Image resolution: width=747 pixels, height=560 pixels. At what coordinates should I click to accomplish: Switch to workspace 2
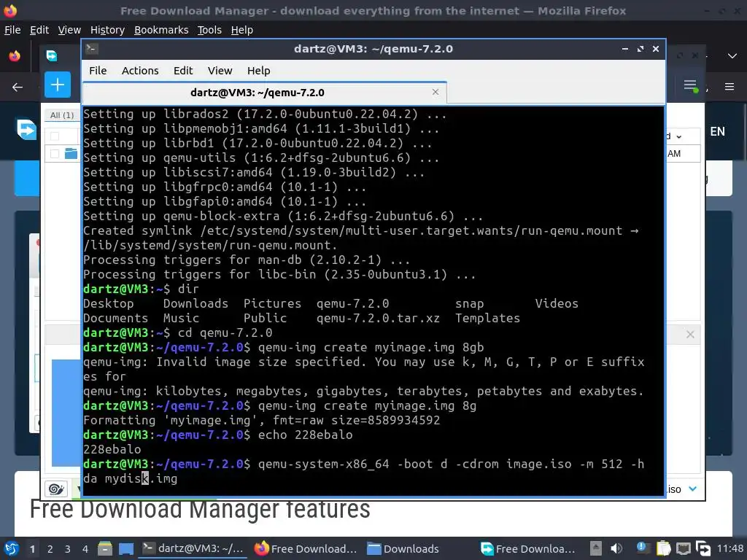tap(50, 549)
